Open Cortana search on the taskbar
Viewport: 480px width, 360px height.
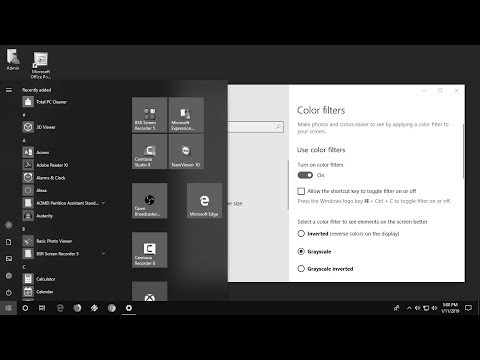(x=25, y=308)
